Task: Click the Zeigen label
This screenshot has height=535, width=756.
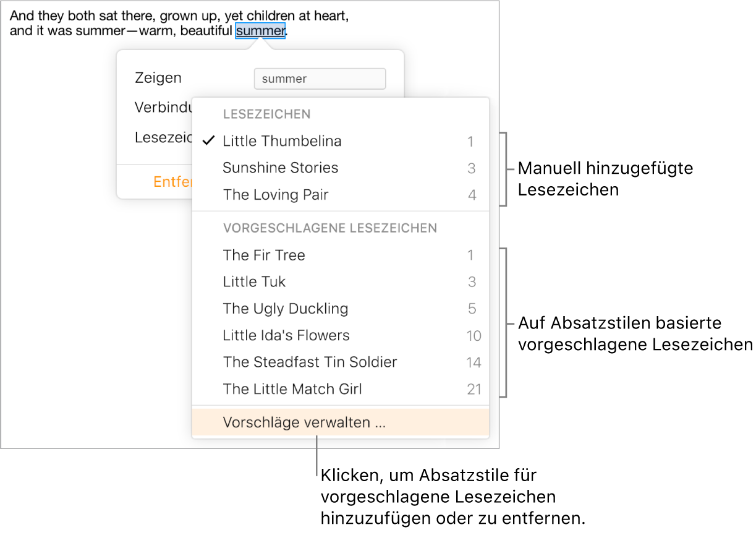Action: (x=158, y=78)
